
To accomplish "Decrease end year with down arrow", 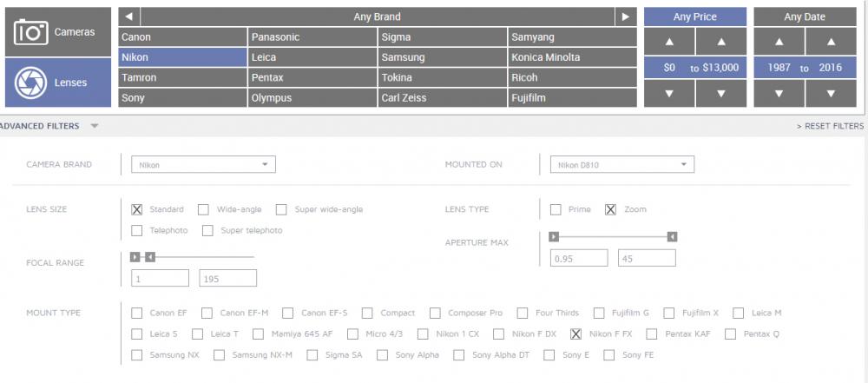I will point(831,94).
